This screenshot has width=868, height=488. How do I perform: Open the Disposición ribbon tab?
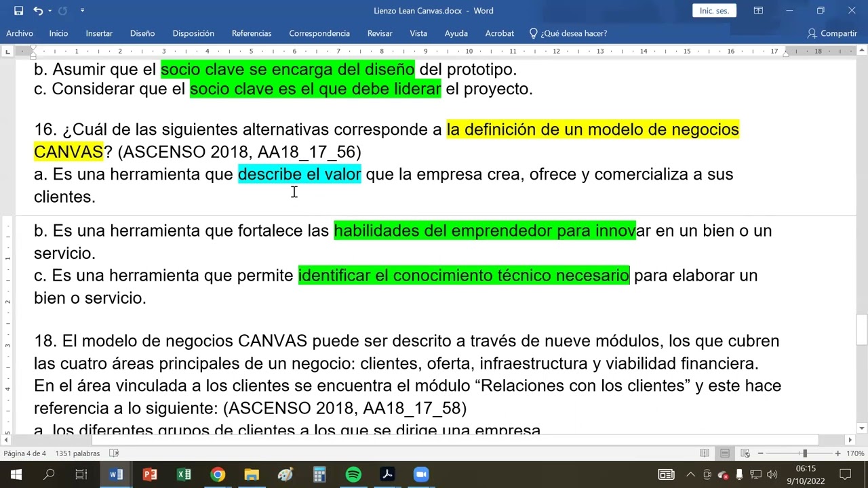pos(193,33)
